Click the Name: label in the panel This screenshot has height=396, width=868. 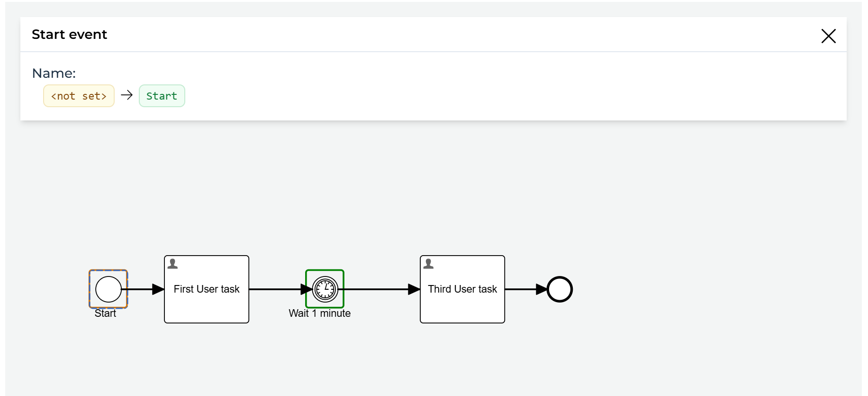click(54, 73)
